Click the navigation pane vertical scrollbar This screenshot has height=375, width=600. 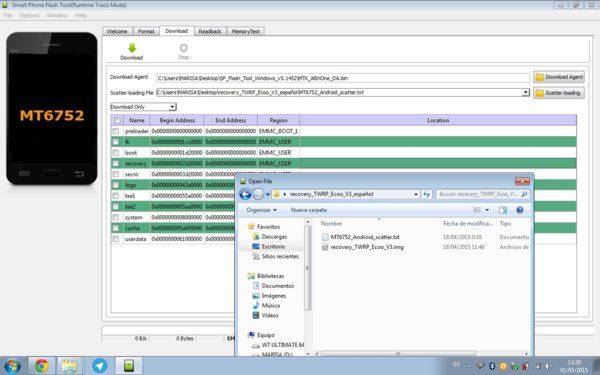pyautogui.click(x=308, y=268)
